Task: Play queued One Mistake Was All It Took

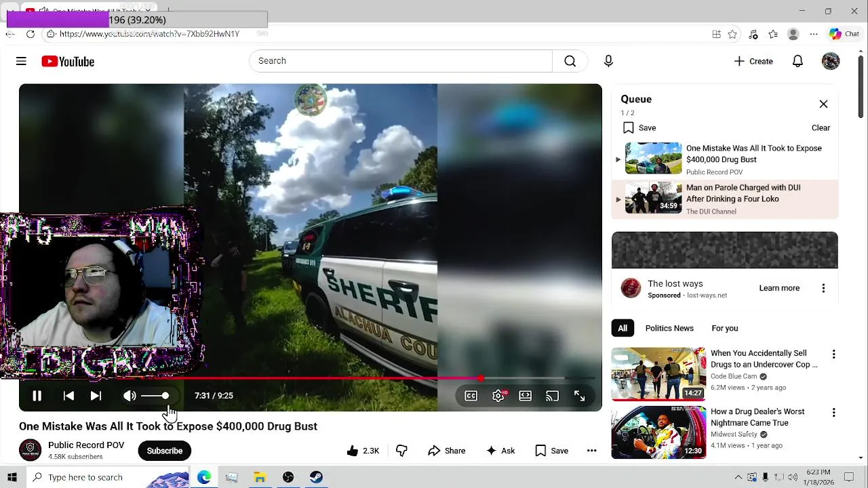Action: tap(725, 159)
